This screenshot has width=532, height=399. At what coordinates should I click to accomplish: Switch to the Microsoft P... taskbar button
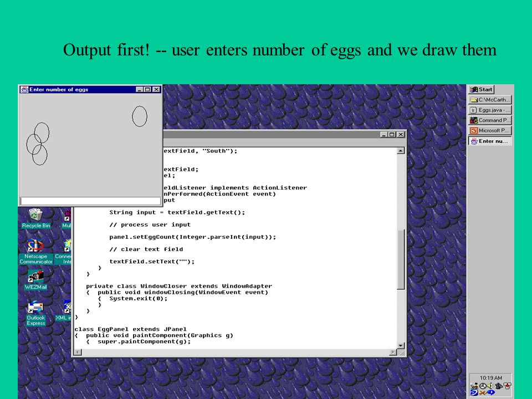click(x=490, y=130)
